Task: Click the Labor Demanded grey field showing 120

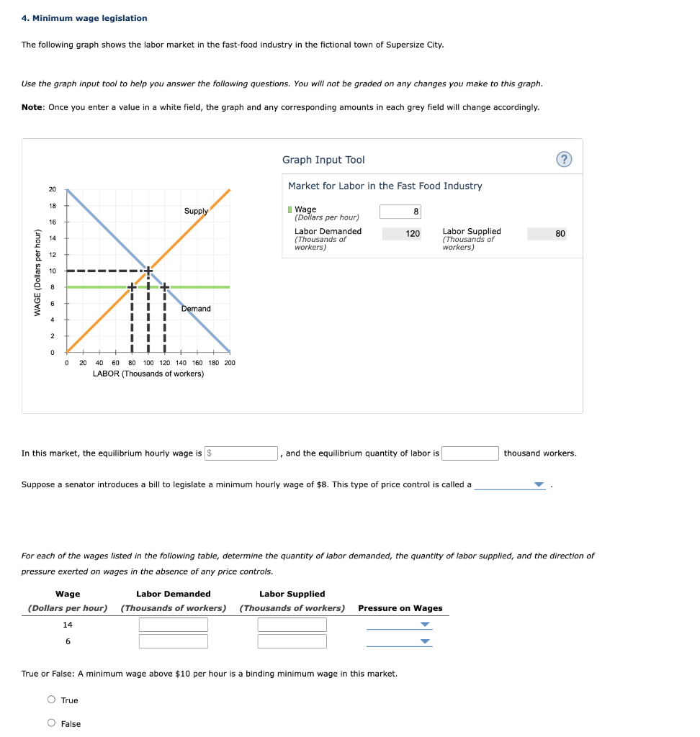Action: point(401,233)
